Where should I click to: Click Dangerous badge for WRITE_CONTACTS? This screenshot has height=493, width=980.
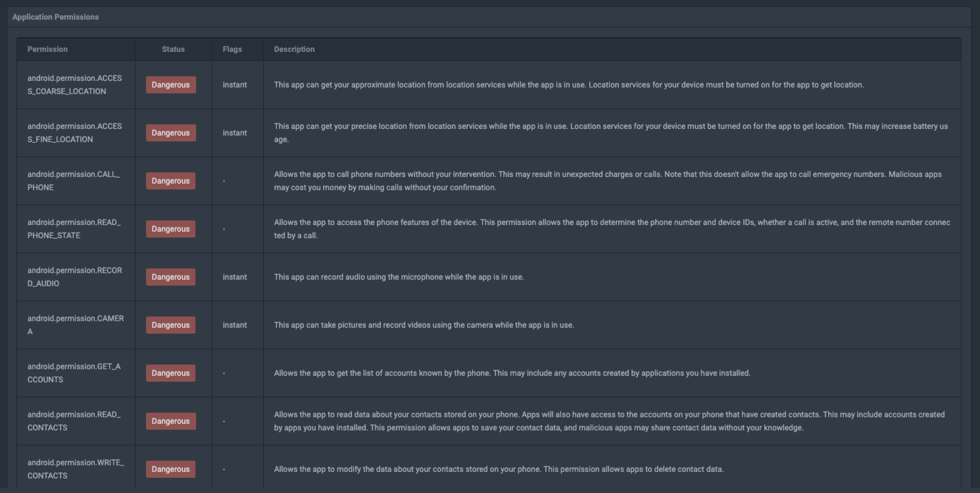click(170, 469)
